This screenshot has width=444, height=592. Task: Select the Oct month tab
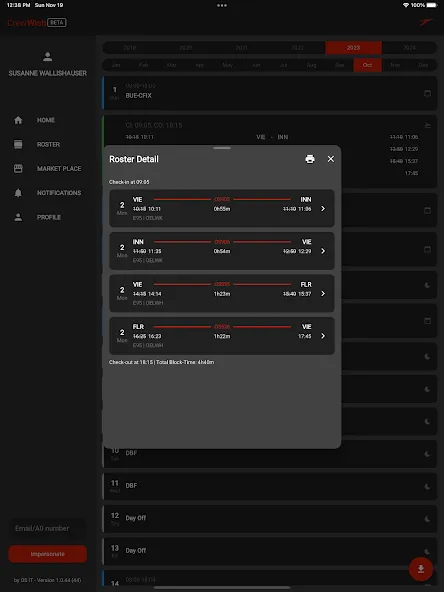point(367,65)
